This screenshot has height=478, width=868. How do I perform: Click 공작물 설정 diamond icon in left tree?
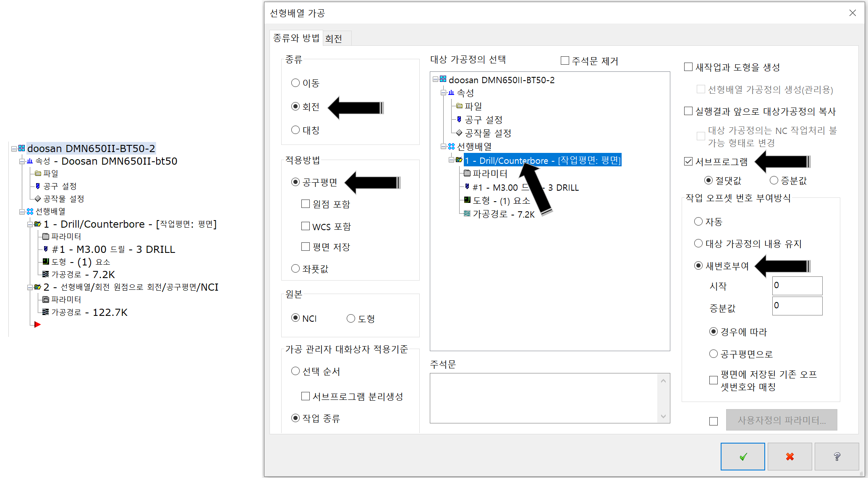38,199
